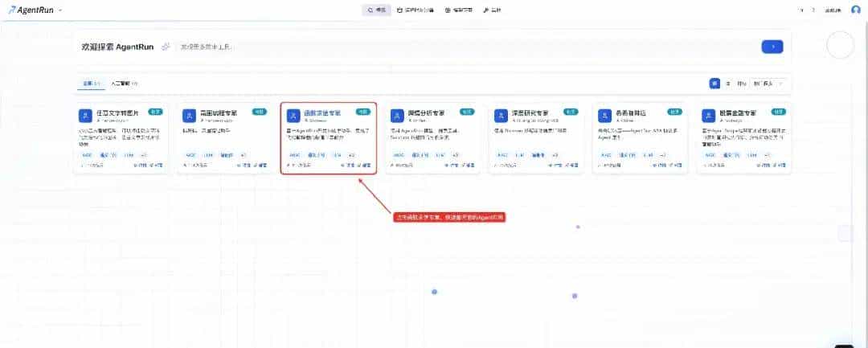Viewport: 868px width, 348px height.
Task: Open details link on 任意文字转图片 card
Action: [x=140, y=166]
